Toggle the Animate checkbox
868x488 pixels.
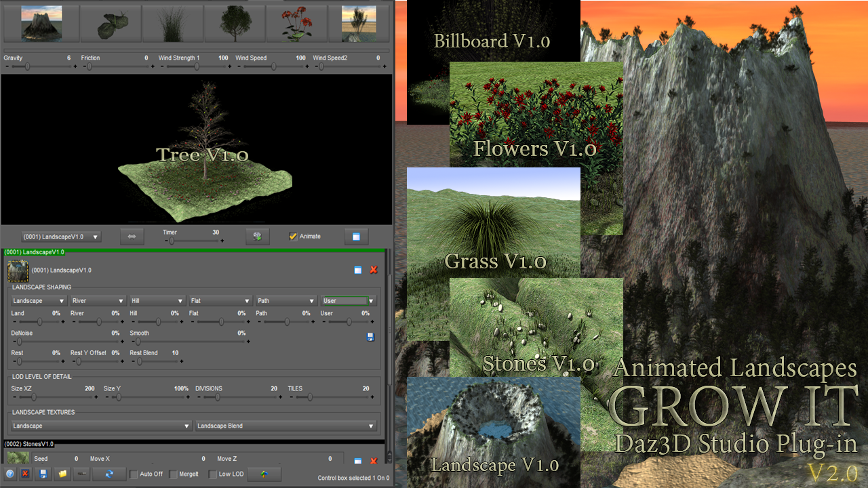point(293,237)
